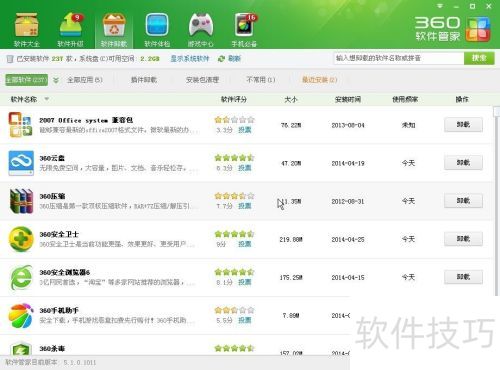
Task: Click the star rating of 360杀毒
Action: point(234,348)
